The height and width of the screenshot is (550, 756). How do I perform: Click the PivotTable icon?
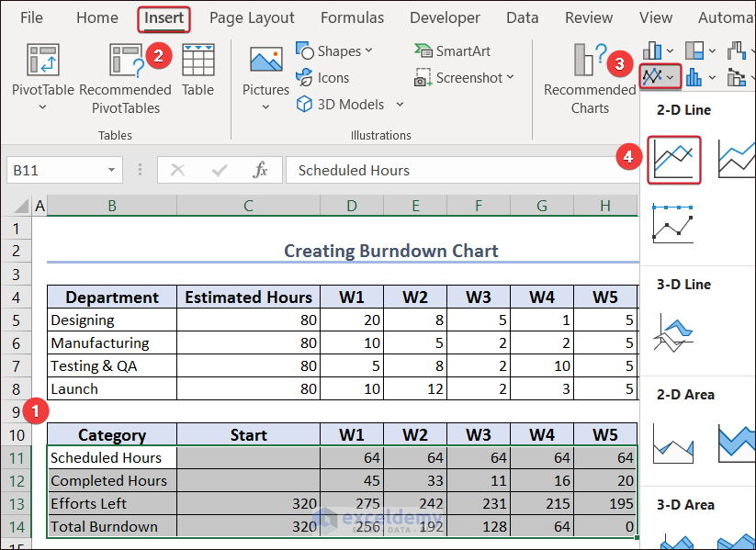(42, 61)
